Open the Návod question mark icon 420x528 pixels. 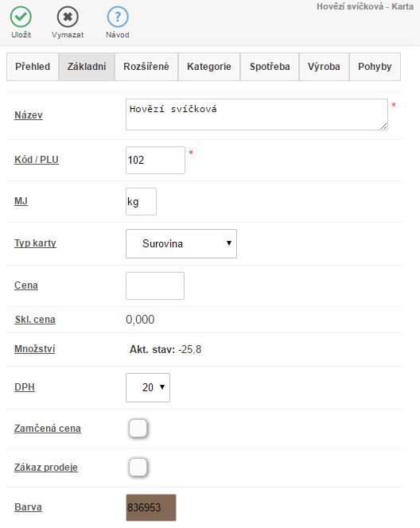[x=118, y=17]
